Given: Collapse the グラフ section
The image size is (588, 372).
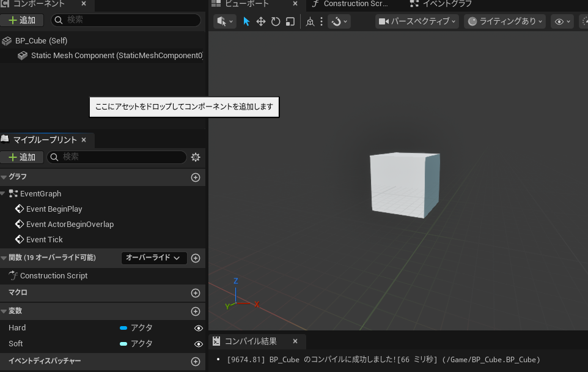Looking at the screenshot, I should point(4,176).
